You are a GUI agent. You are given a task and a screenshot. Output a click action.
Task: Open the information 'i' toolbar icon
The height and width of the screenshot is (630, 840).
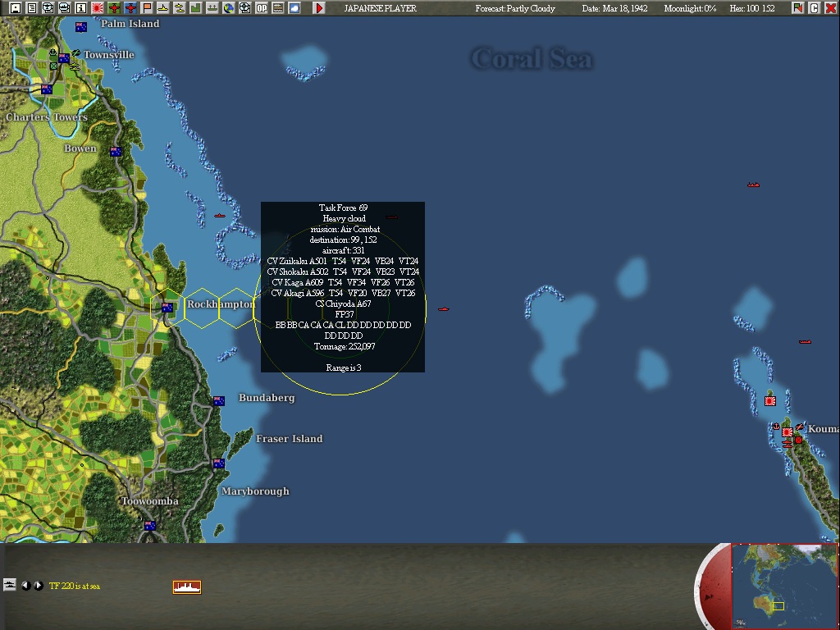81,8
